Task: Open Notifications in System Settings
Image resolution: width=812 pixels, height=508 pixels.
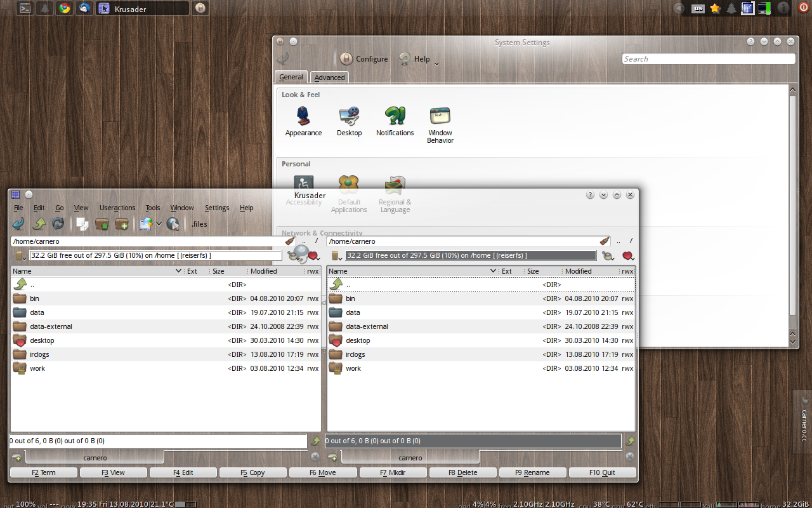Action: [x=395, y=121]
